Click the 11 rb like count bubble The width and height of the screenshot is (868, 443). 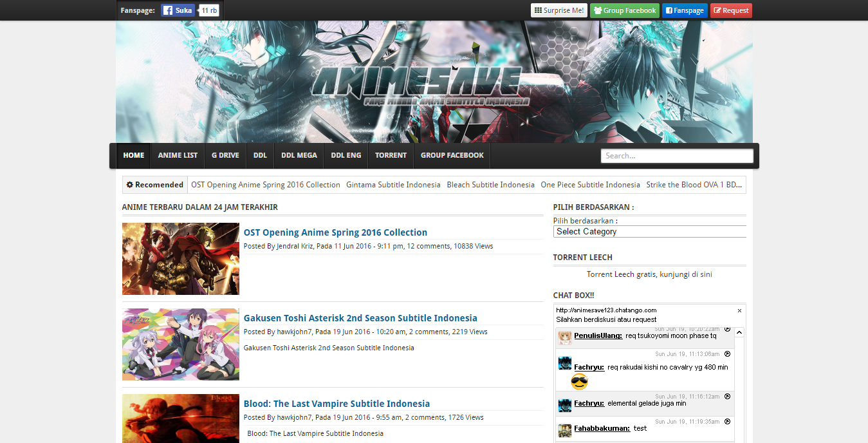click(x=208, y=10)
